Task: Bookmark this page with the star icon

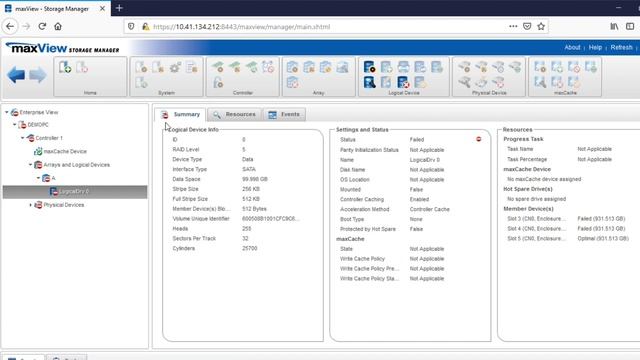Action: pyautogui.click(x=541, y=27)
